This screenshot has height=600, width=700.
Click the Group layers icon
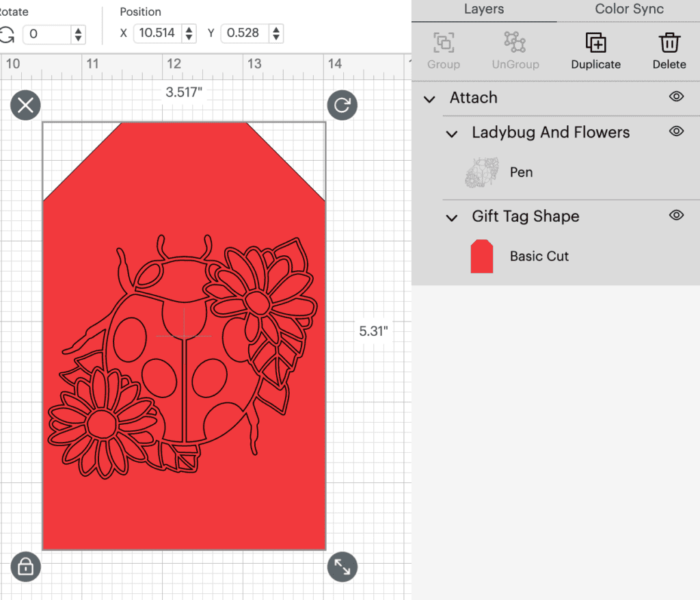coord(444,43)
